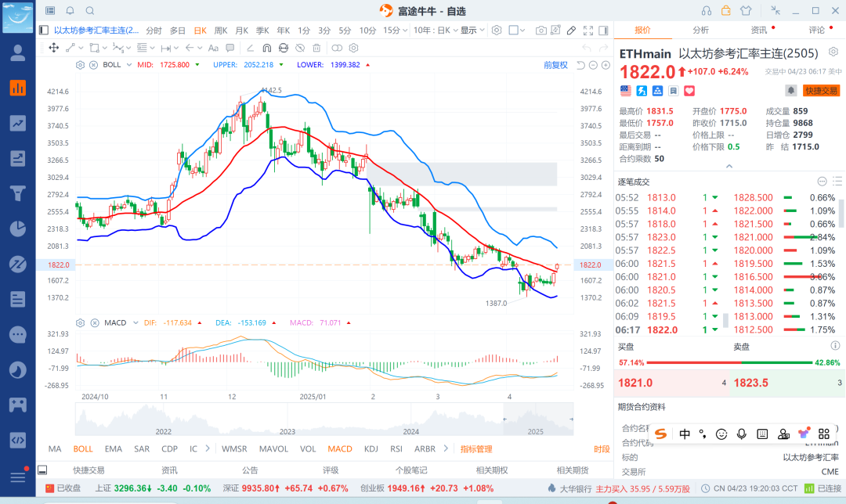Toggle the MA indicator
This screenshot has width=846, height=504.
click(55, 448)
